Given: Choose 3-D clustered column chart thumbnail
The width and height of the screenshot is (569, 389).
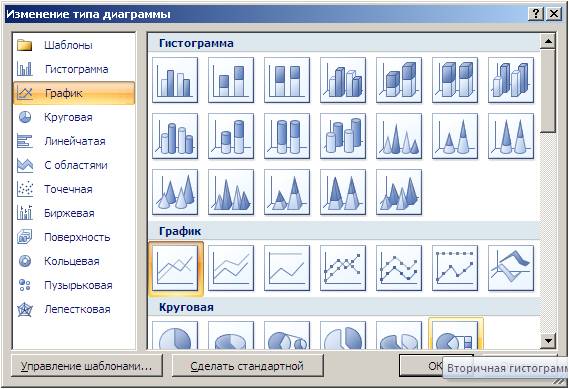Looking at the screenshot, I should click(x=343, y=80).
